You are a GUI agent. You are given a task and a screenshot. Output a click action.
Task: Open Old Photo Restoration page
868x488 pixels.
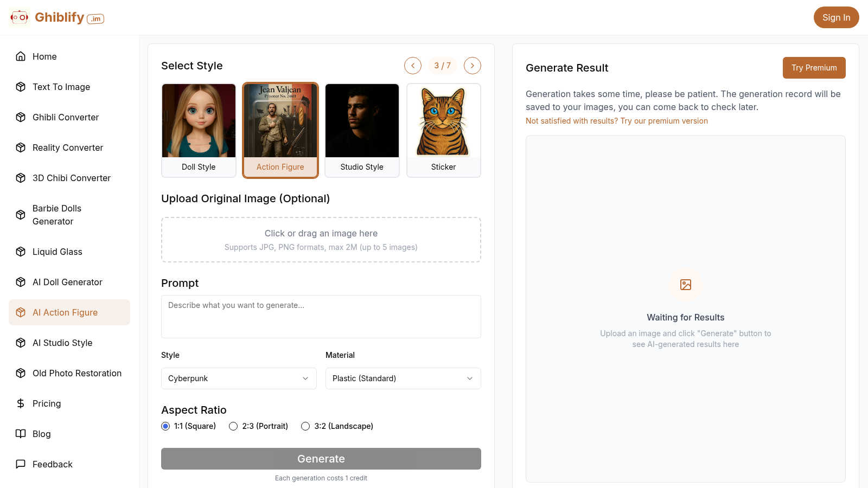click(x=69, y=373)
